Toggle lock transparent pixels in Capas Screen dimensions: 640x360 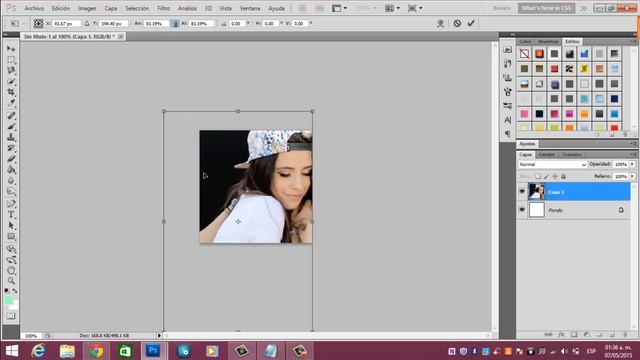(538, 176)
